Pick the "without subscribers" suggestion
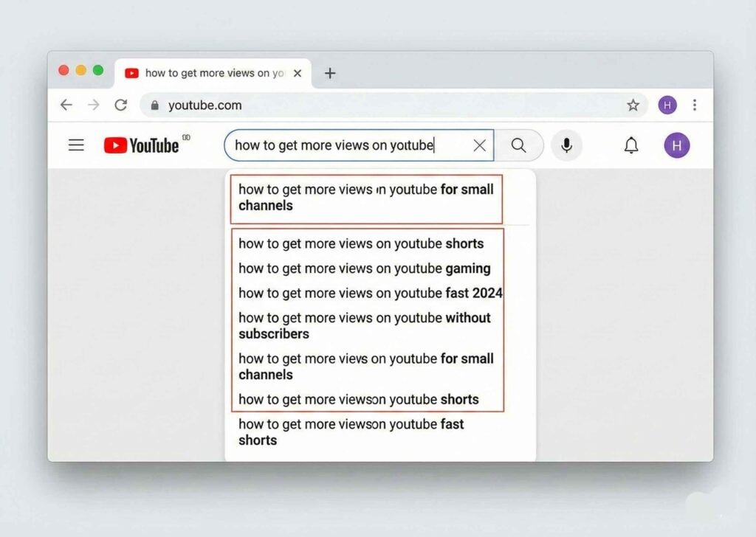 (365, 325)
